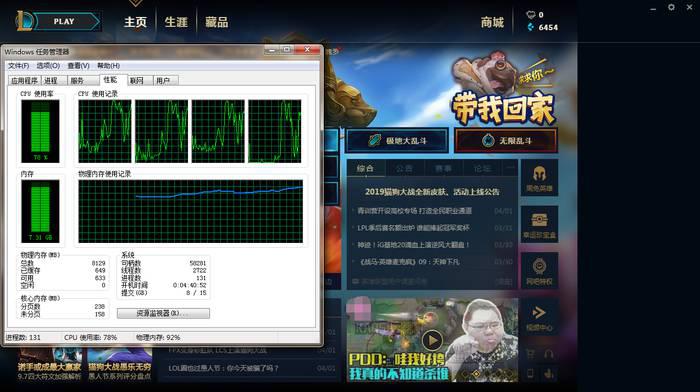Click the League of Legends logo icon
Image resolution: width=700 pixels, height=392 pixels.
[24, 21]
